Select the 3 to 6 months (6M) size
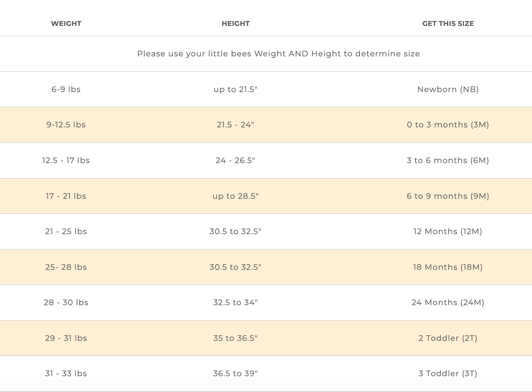This screenshot has width=532, height=392. point(448,160)
